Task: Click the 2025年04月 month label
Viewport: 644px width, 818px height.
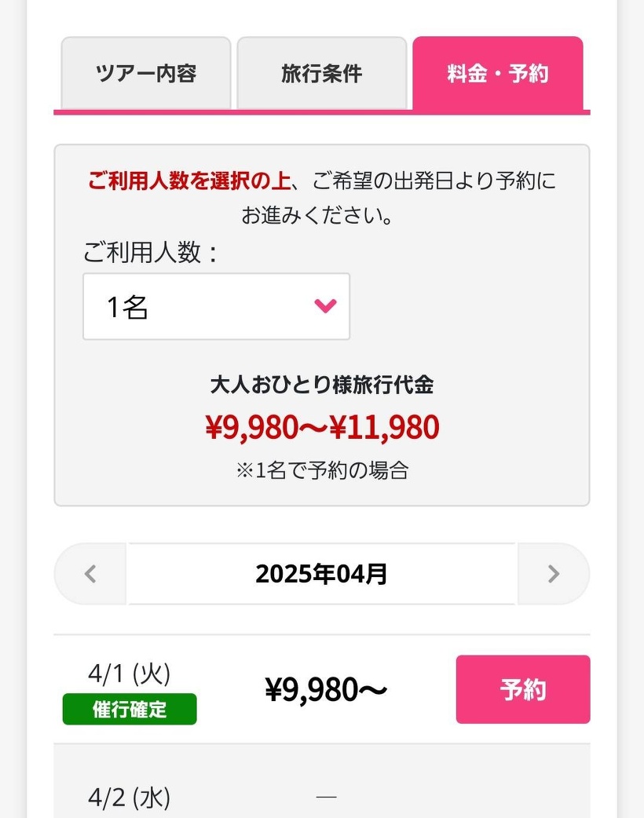Action: [321, 574]
